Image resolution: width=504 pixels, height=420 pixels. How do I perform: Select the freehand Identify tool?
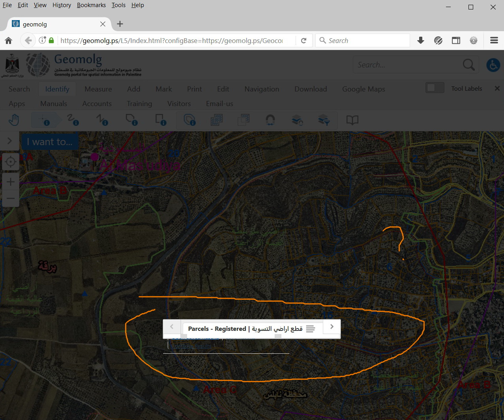[x=73, y=120]
